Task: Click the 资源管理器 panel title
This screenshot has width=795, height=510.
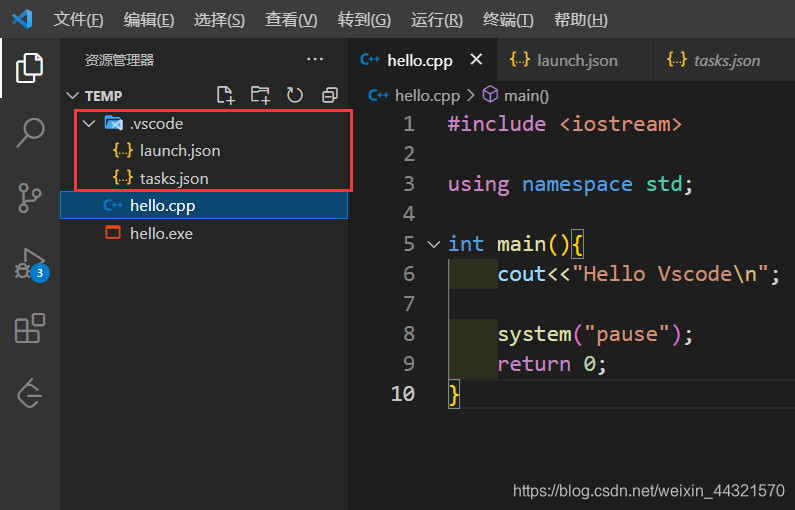Action: pyautogui.click(x=119, y=60)
